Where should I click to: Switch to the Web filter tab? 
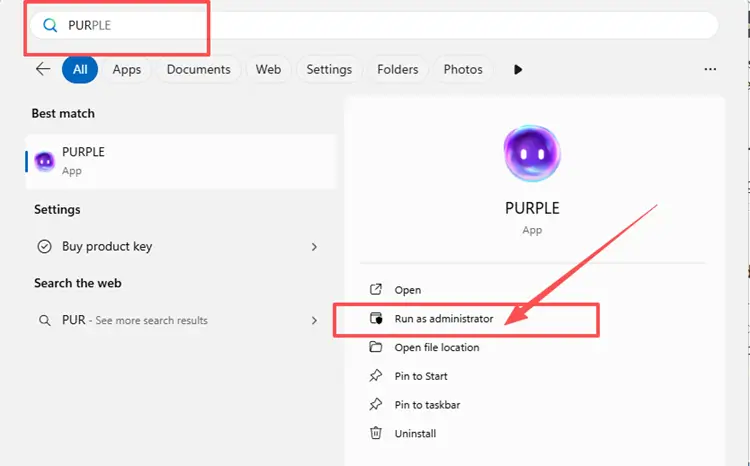click(268, 69)
